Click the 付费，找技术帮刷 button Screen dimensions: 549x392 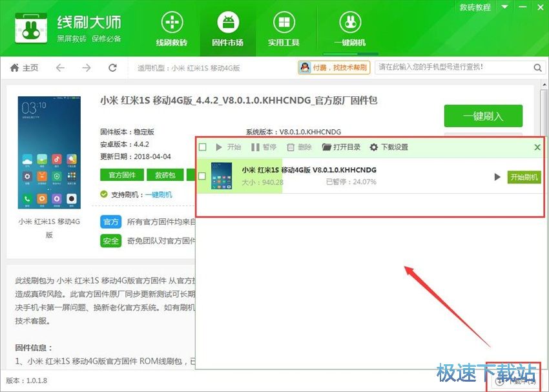click(x=334, y=68)
